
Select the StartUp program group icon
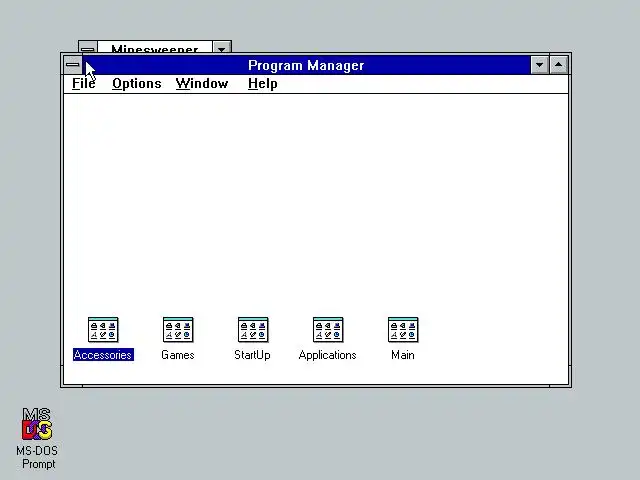pos(253,330)
